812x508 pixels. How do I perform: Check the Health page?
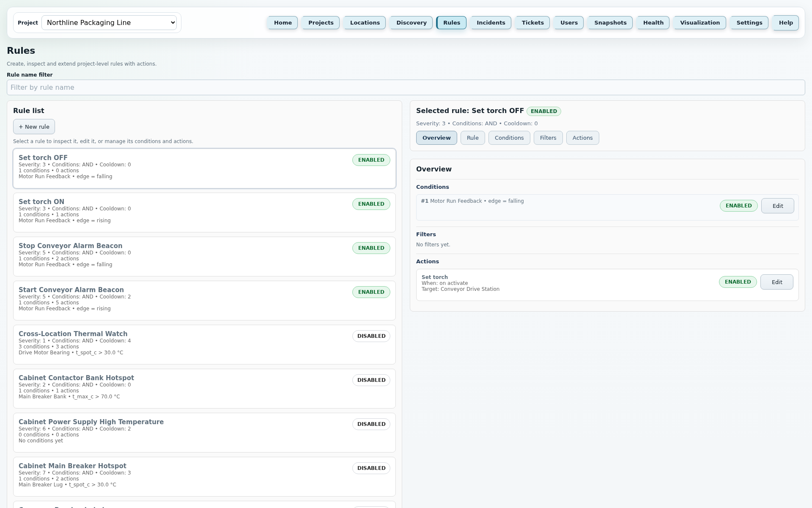point(653,23)
